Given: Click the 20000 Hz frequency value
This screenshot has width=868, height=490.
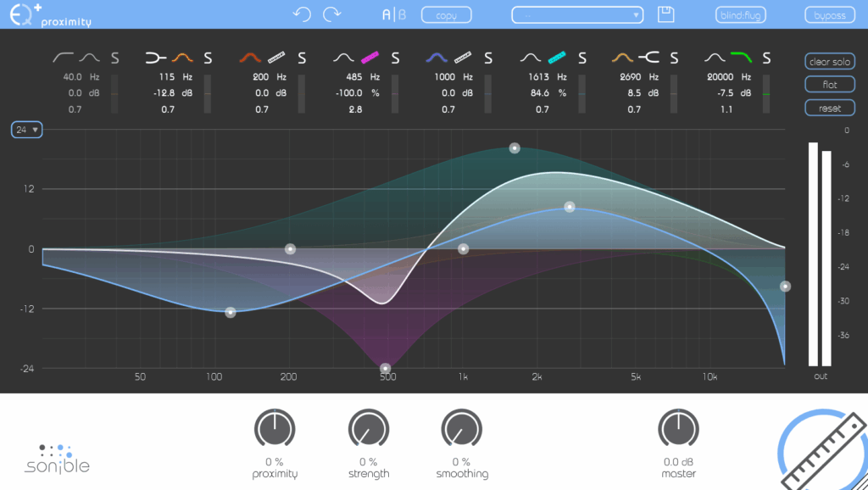Looking at the screenshot, I should [721, 76].
